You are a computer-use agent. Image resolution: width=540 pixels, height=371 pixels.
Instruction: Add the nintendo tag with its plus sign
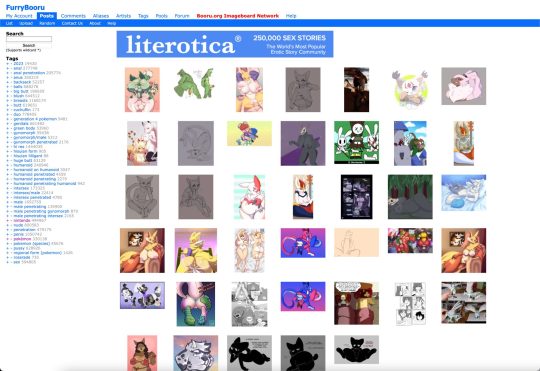7,220
